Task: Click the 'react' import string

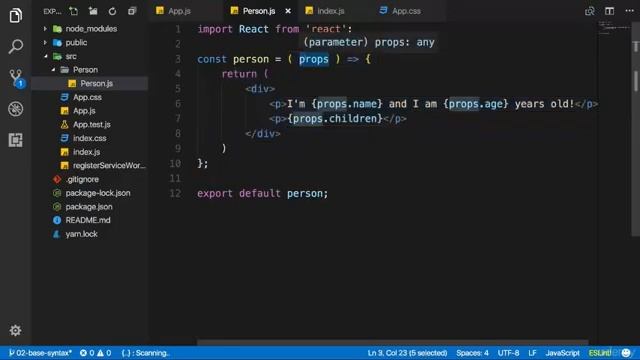Action: (x=326, y=29)
